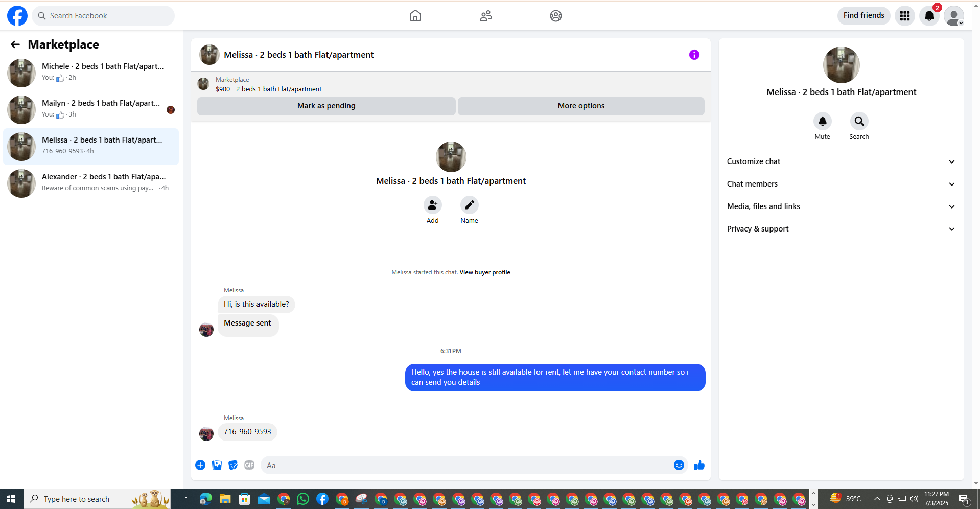Click the 'Hi, is this available?' message
The width and height of the screenshot is (980, 509).
(256, 304)
